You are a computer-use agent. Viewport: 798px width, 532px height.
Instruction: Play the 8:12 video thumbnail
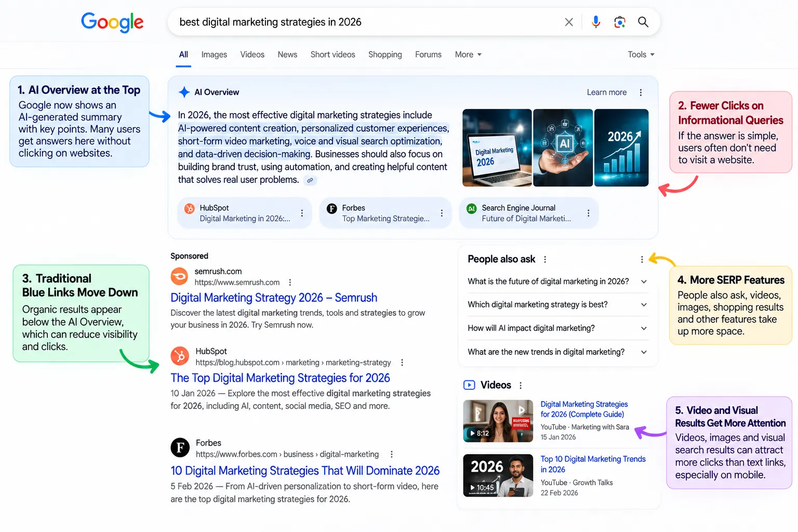498,421
